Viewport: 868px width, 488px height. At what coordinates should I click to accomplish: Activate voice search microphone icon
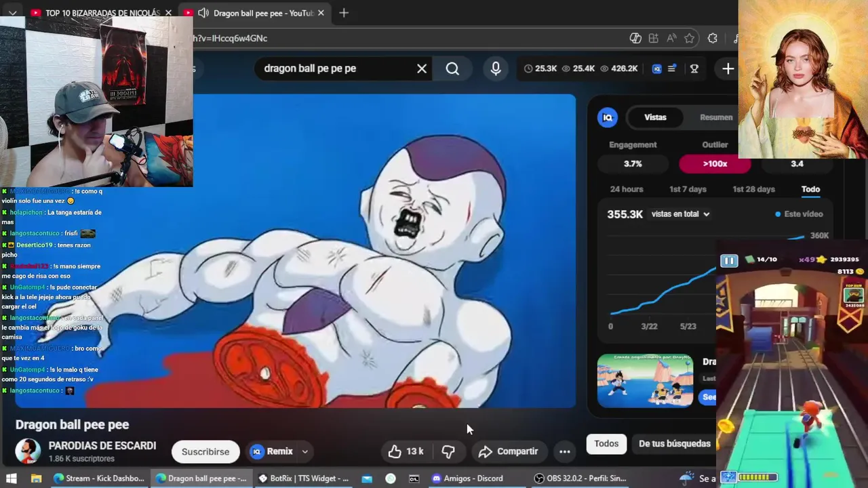click(x=496, y=68)
